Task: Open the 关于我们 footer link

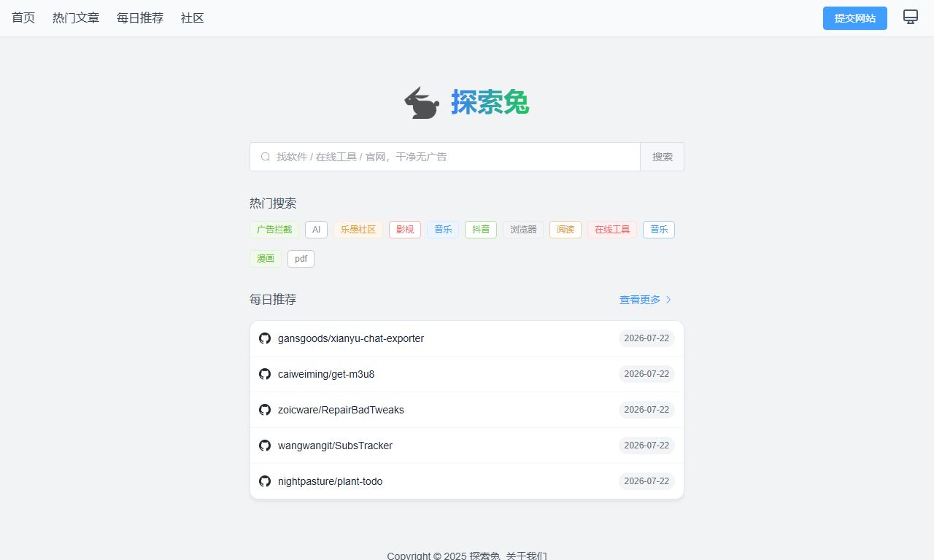Action: click(527, 556)
